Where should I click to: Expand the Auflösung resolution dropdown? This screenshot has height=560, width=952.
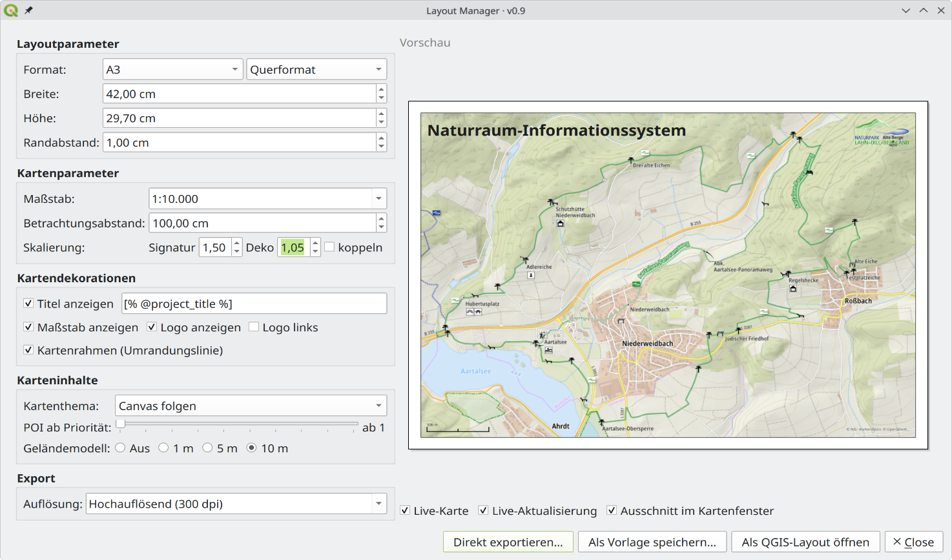236,504
